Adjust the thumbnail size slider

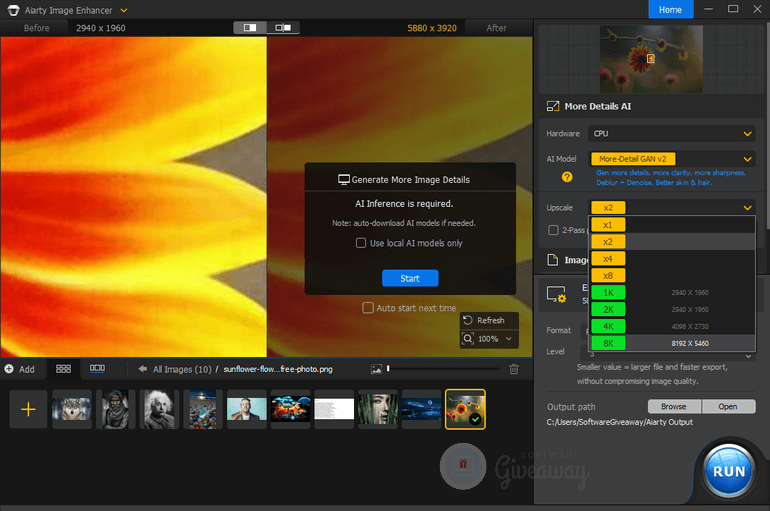[388, 369]
